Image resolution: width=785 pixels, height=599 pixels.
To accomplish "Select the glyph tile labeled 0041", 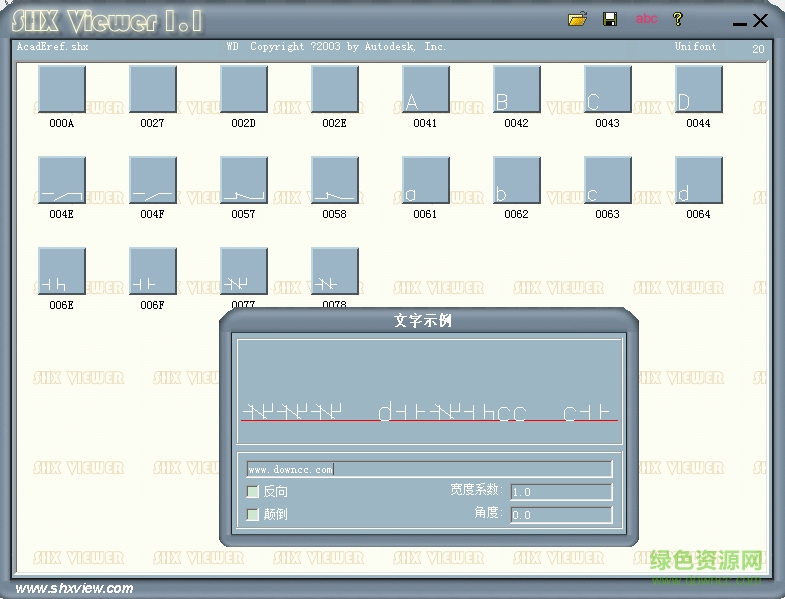I will 425,90.
